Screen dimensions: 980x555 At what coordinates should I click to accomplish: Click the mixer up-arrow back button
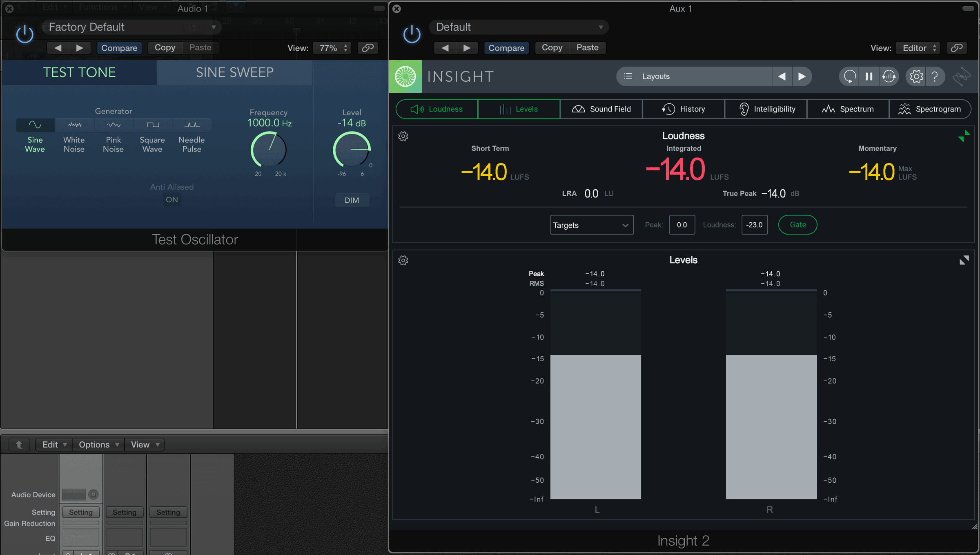[19, 444]
